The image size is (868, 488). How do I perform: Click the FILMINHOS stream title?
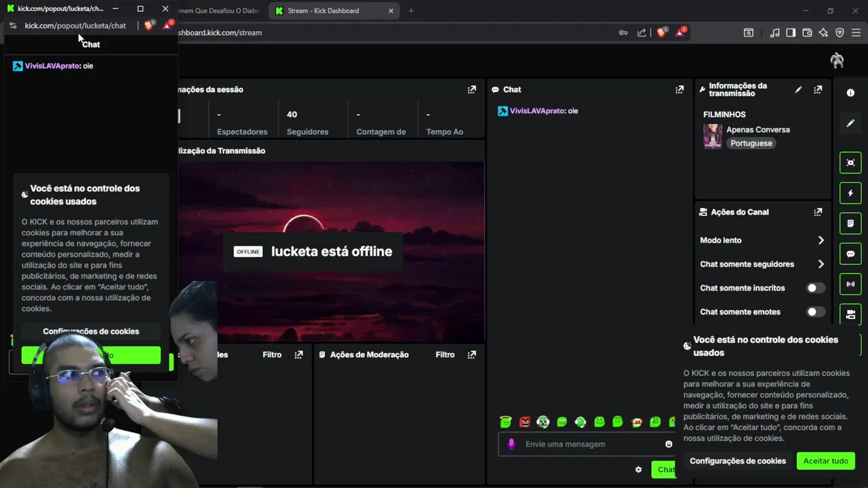point(724,115)
